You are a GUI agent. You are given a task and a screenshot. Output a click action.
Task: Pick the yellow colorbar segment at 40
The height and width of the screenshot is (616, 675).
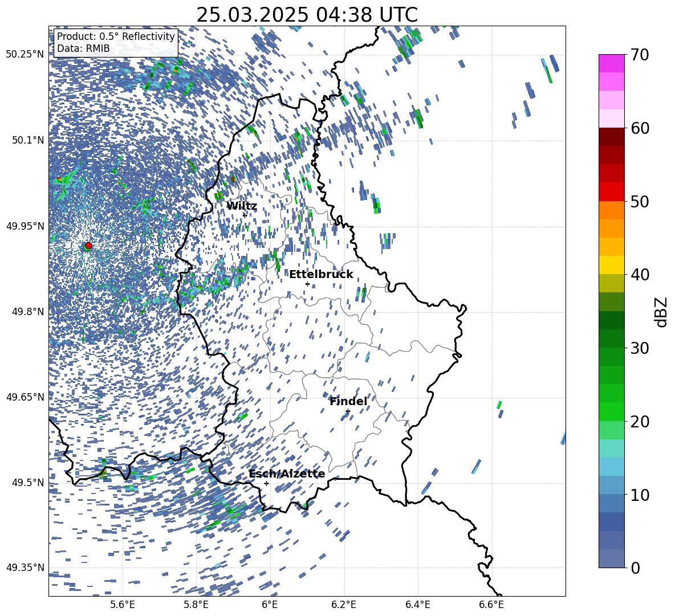click(x=611, y=265)
